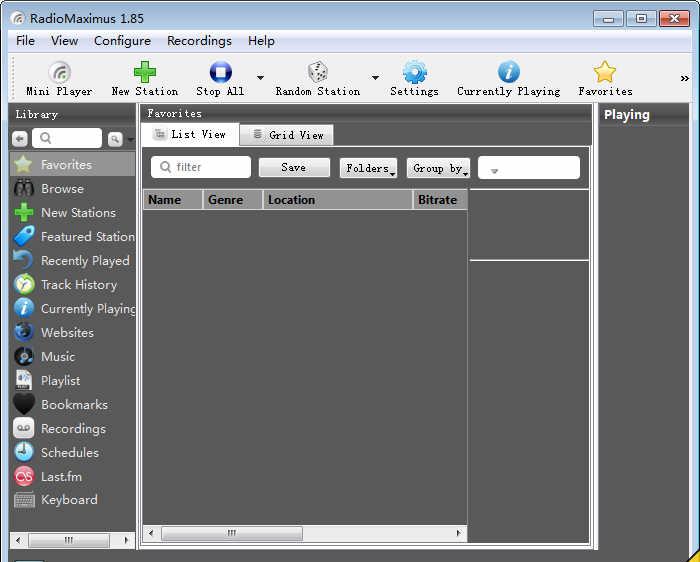This screenshot has height=562, width=700.
Task: Click the Library search magnifier button
Action: click(x=115, y=139)
